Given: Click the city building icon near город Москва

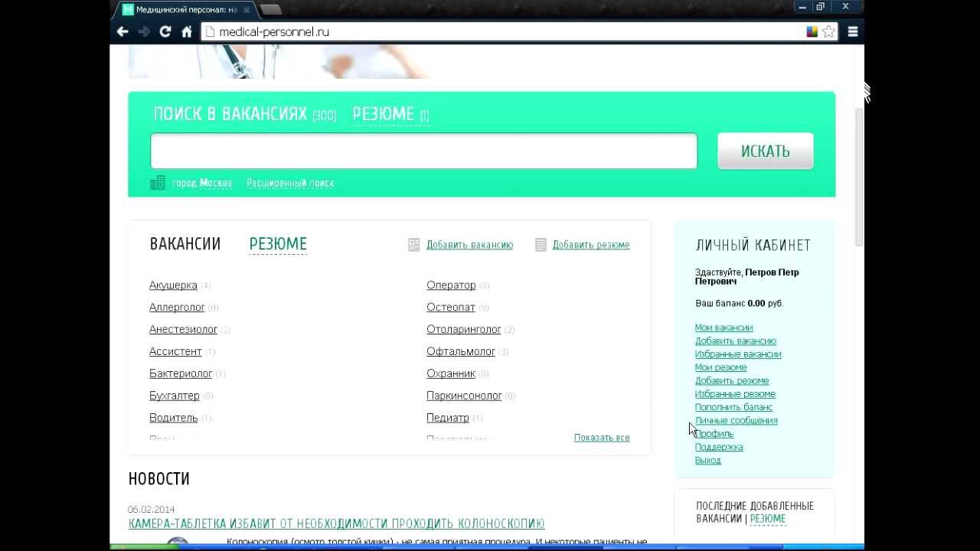Looking at the screenshot, I should (x=158, y=183).
